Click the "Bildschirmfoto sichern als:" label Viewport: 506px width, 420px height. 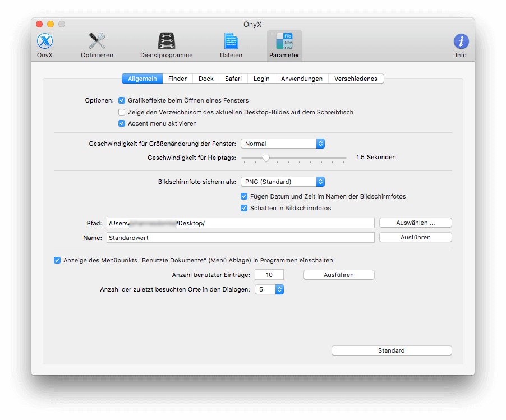[197, 182]
